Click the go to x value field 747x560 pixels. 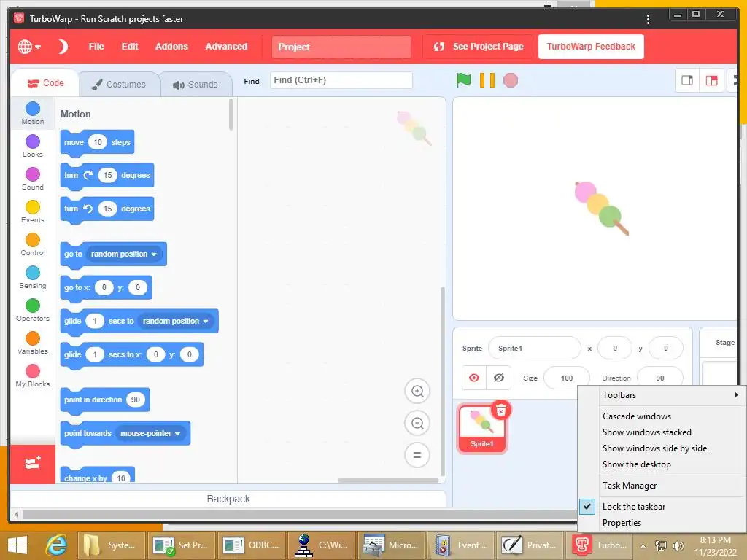[x=104, y=287]
